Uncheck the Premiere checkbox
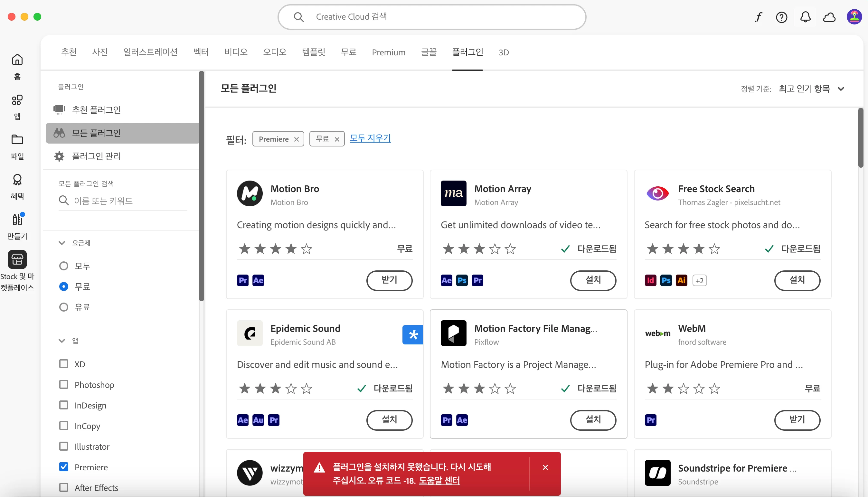 (63, 467)
